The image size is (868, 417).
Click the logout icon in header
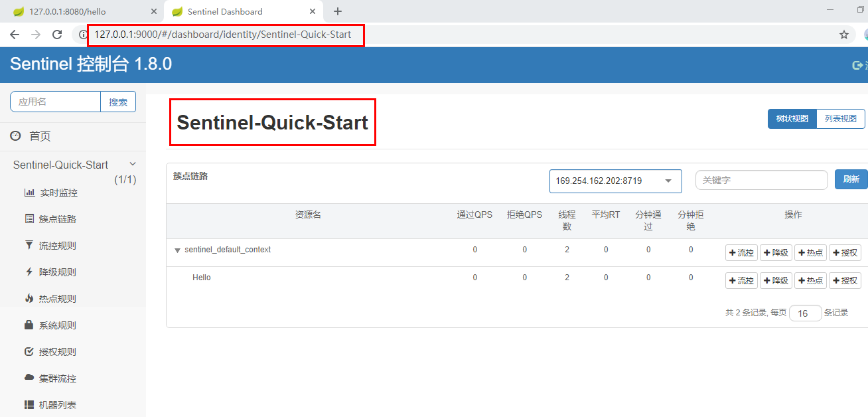click(x=857, y=65)
